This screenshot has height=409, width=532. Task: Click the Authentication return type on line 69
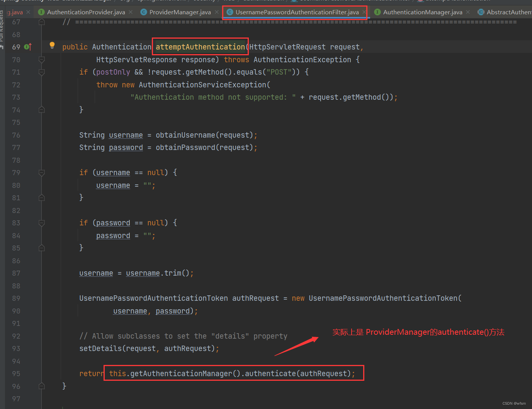pyautogui.click(x=122, y=47)
